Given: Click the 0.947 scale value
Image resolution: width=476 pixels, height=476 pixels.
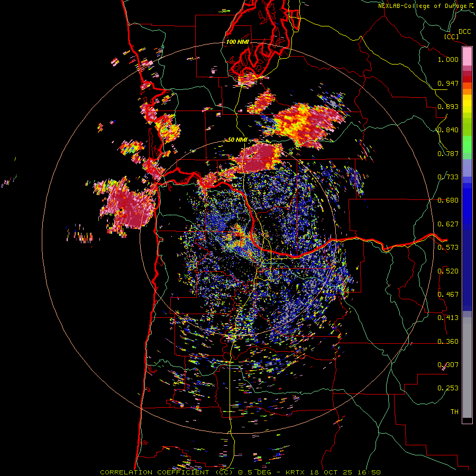Looking at the screenshot, I should tap(448, 83).
